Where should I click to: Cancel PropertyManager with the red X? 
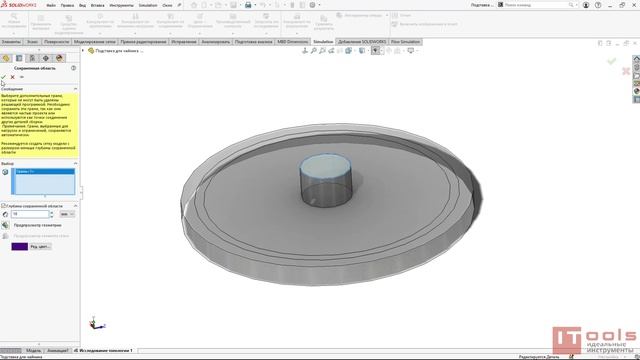(13, 77)
